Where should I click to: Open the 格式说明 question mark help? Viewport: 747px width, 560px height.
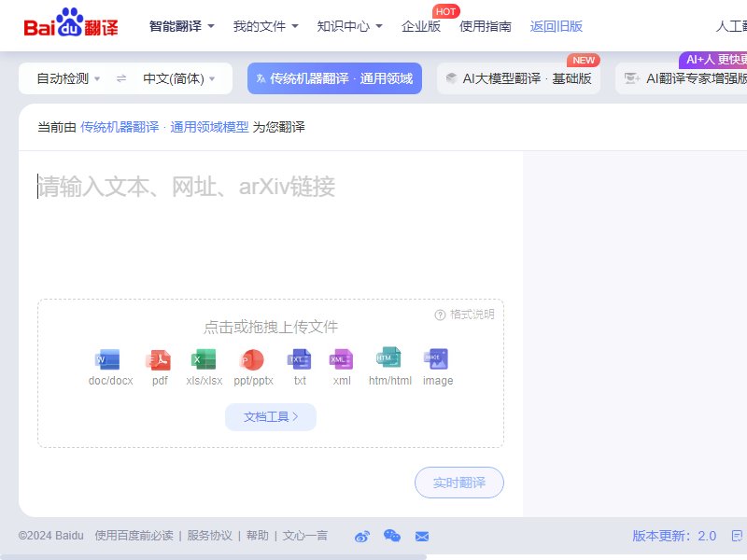[440, 315]
